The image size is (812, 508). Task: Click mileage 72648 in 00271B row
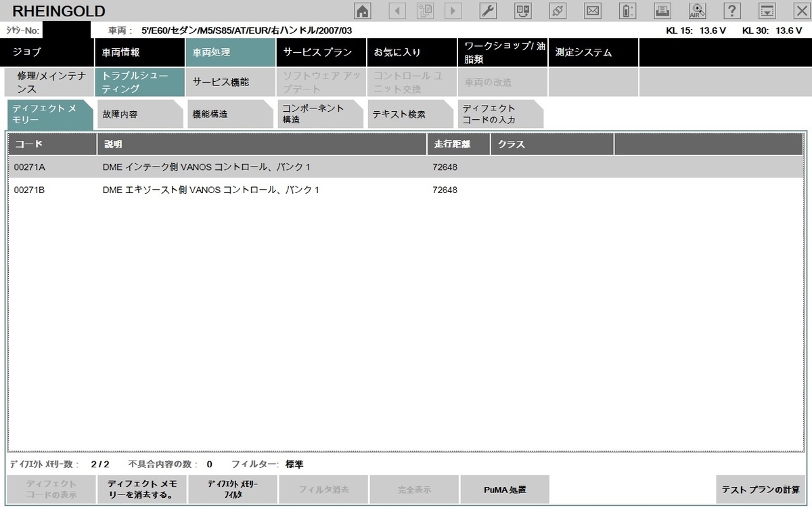click(445, 190)
